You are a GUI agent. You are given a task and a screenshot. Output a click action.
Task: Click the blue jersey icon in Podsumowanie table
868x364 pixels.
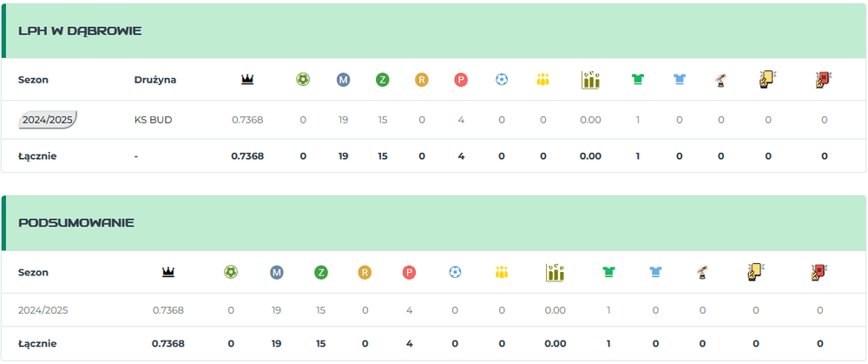655,272
